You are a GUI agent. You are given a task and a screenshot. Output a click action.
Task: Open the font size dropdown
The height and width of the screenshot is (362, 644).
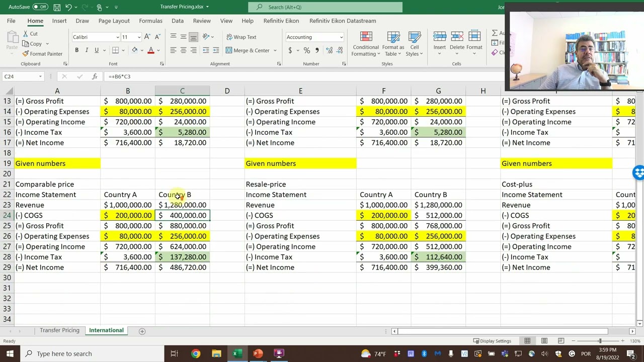tap(139, 37)
